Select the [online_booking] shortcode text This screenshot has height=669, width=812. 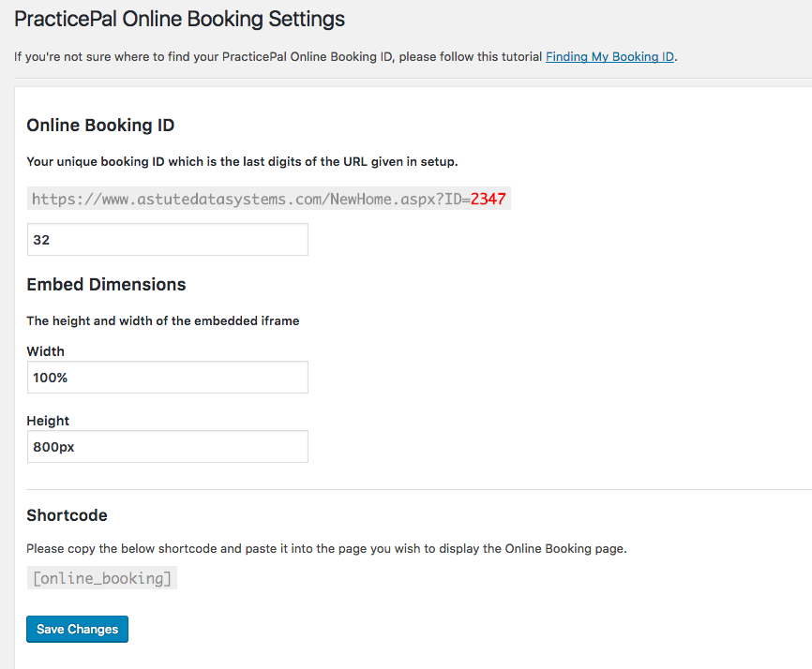(x=102, y=578)
